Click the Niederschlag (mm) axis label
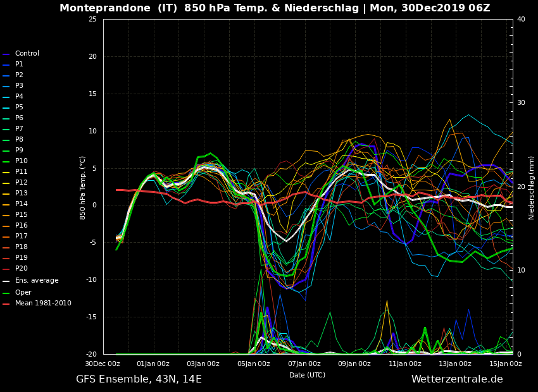The image size is (538, 392). click(x=532, y=188)
